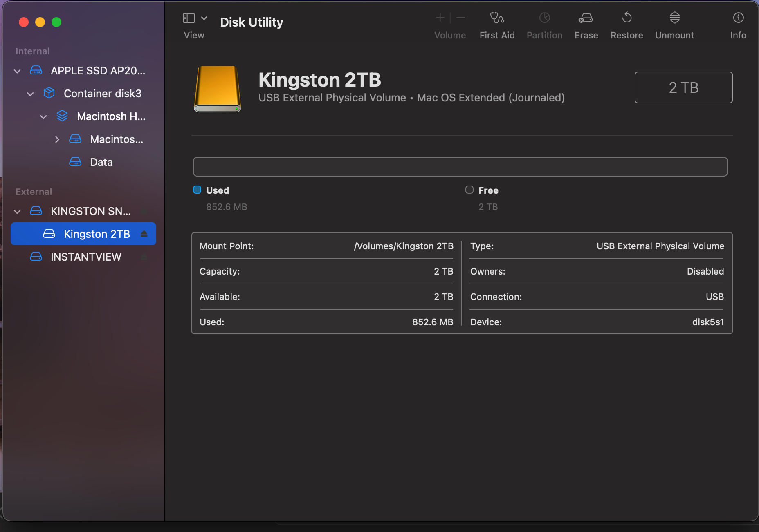Click the Restore arrow icon

tap(627, 18)
